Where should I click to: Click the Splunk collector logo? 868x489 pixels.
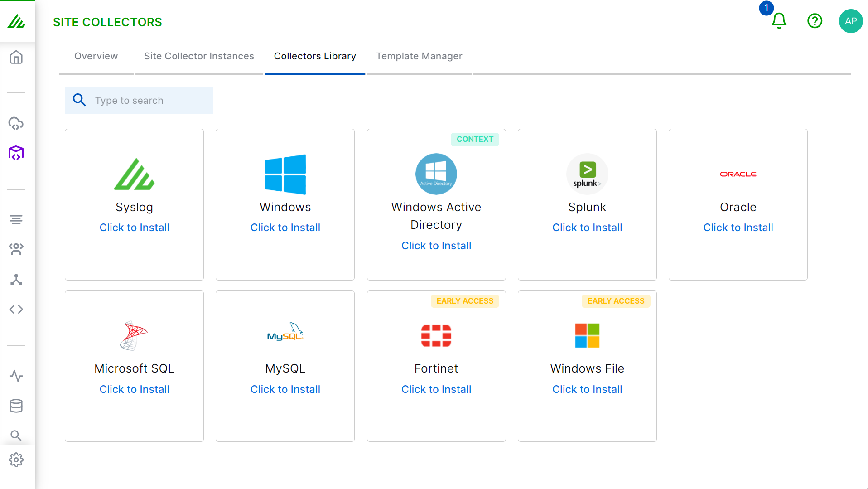pos(587,174)
